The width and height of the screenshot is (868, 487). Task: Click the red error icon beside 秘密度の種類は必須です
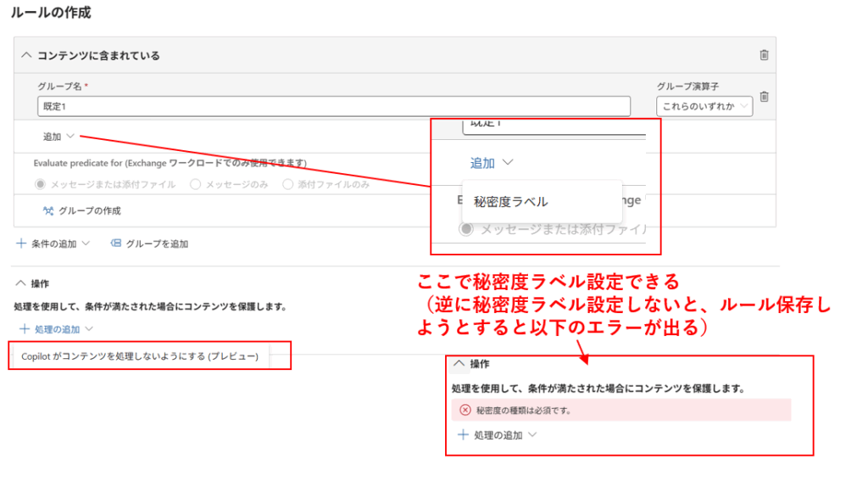coord(465,410)
